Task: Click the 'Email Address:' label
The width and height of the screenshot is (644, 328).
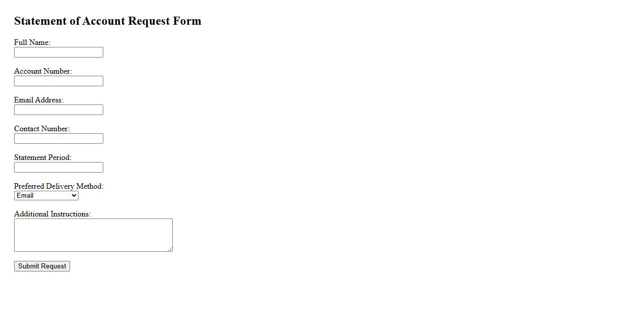Action: coord(39,100)
